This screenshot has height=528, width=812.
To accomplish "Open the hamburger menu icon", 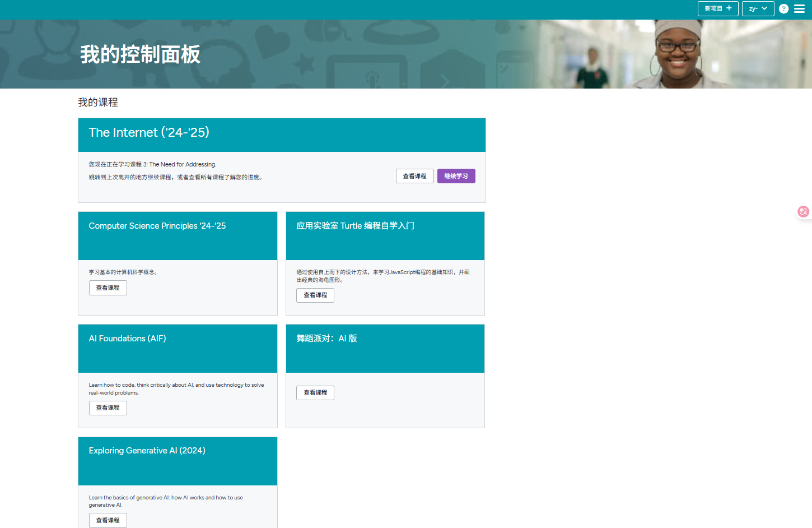I will [x=799, y=8].
